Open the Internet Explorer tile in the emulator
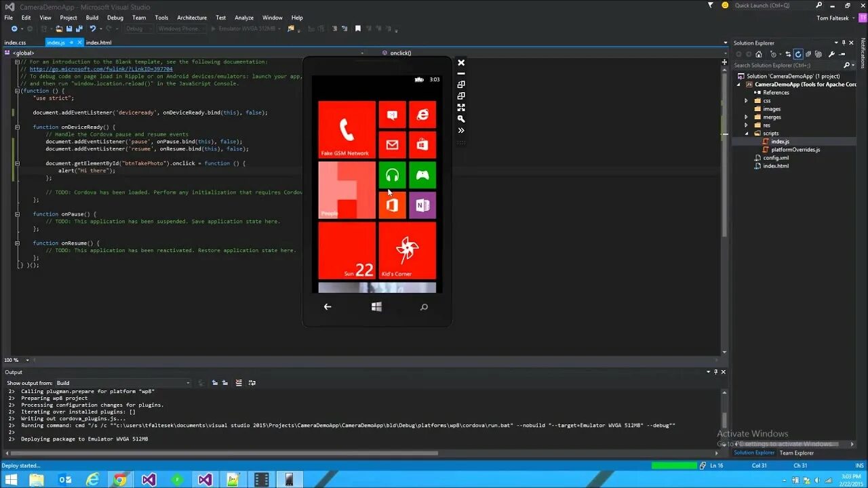Screen dimensions: 868x488 point(422,115)
